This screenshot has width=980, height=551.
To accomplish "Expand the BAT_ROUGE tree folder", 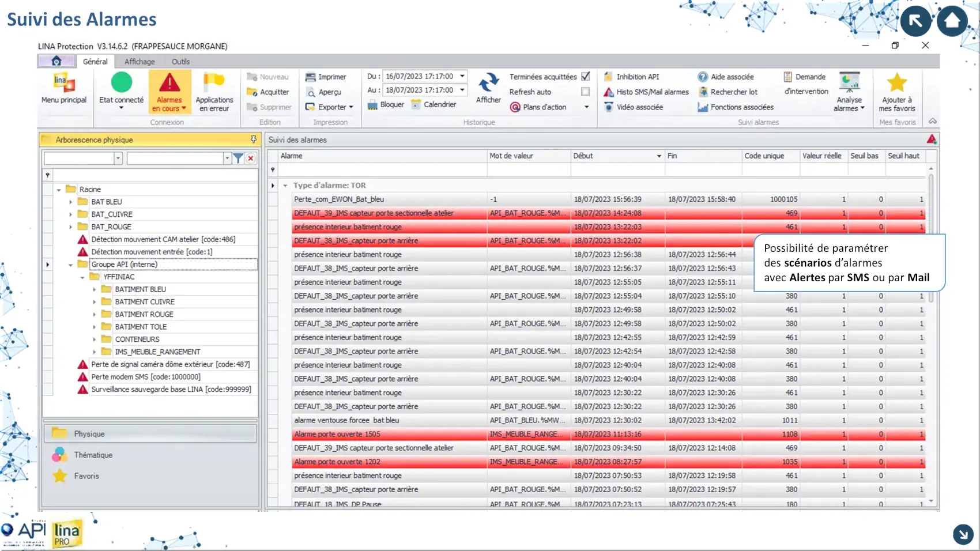I will (71, 227).
